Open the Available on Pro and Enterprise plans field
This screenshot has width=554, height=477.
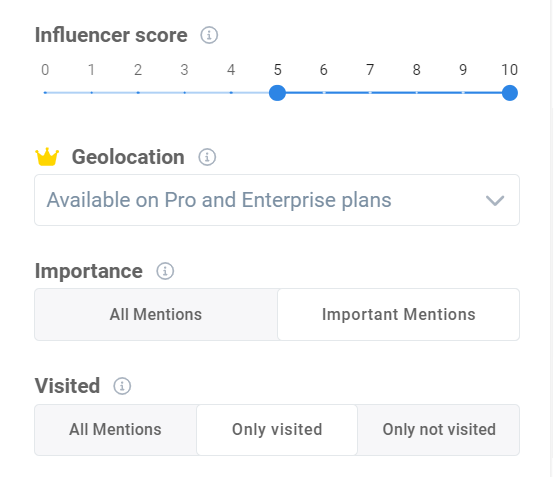[x=277, y=200]
